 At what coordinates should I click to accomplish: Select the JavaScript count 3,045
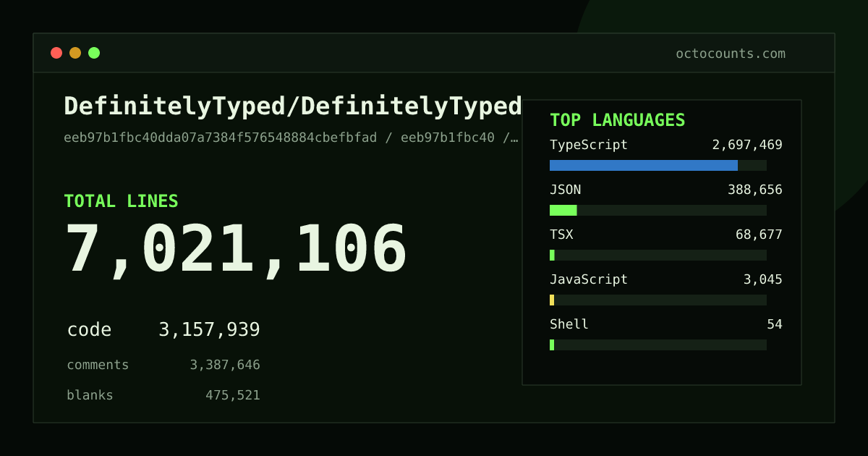[763, 279]
